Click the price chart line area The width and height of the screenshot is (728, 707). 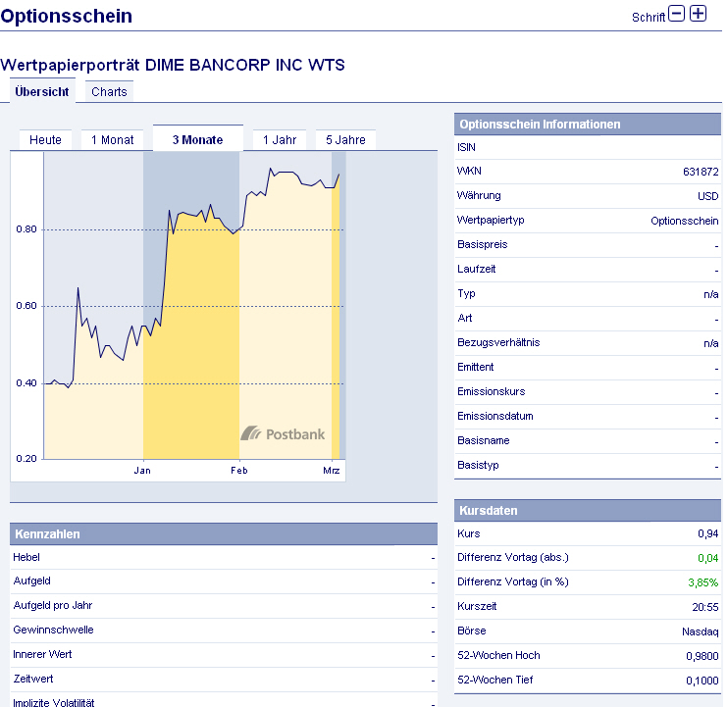pos(194,305)
